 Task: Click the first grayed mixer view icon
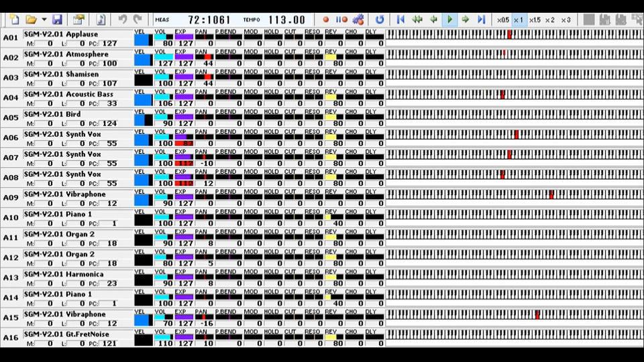pyautogui.click(x=604, y=19)
